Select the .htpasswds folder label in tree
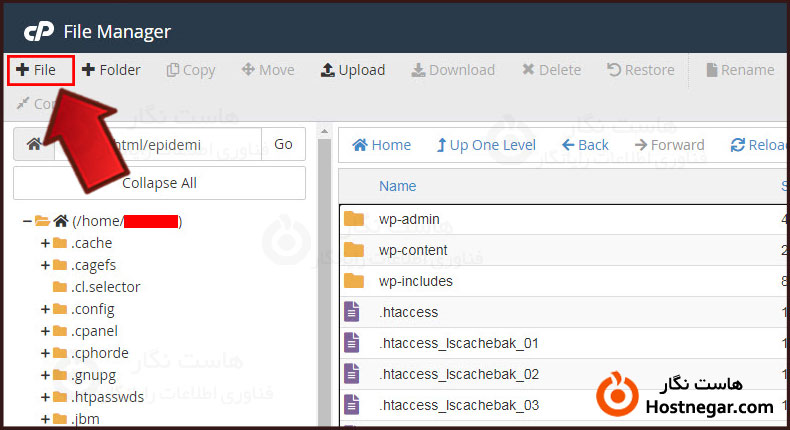This screenshot has width=790, height=430. coord(107,397)
